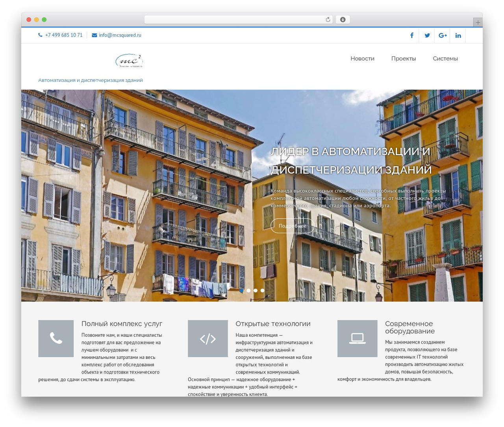504x427 pixels.
Task: Open the Системы menu item
Action: (445, 59)
